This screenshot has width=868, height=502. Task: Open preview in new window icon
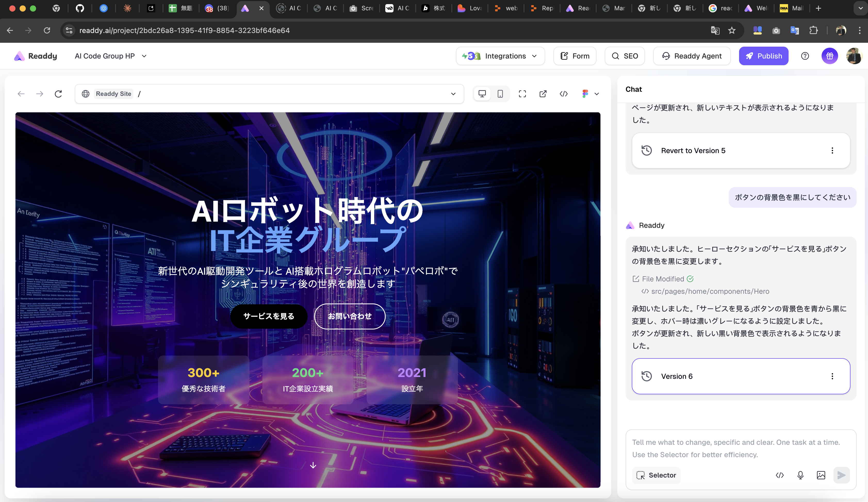(x=543, y=94)
